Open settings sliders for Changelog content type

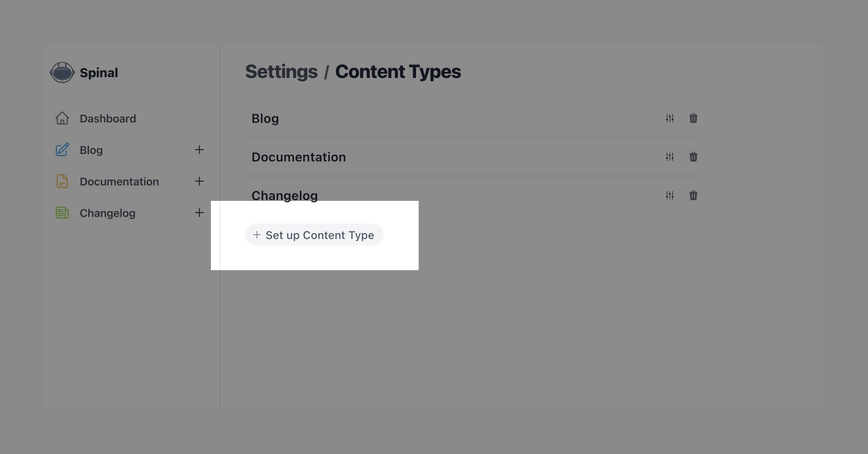click(669, 195)
